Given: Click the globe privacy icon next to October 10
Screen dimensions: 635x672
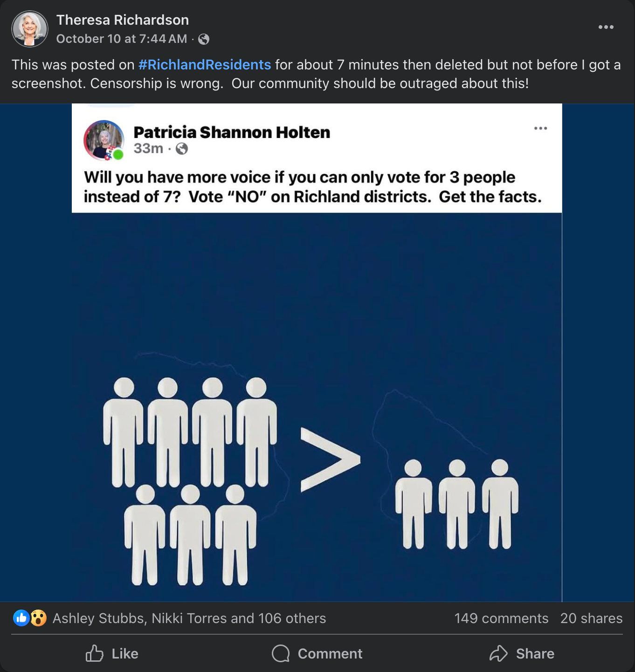Looking at the screenshot, I should pyautogui.click(x=204, y=39).
